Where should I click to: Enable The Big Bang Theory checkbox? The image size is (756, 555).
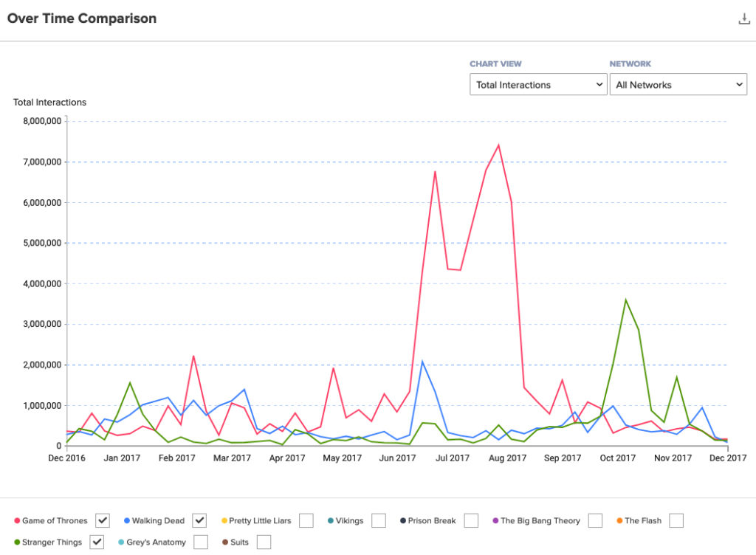pyautogui.click(x=596, y=521)
